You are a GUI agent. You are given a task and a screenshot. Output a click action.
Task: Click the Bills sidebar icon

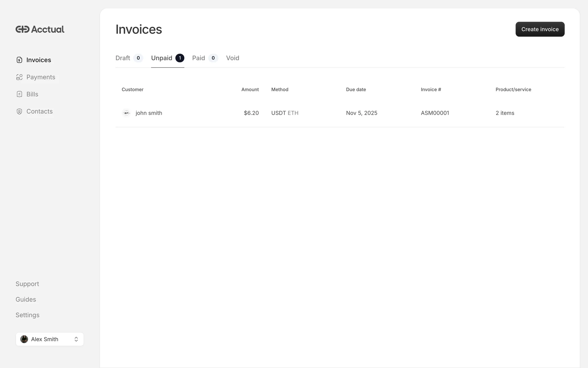19,94
